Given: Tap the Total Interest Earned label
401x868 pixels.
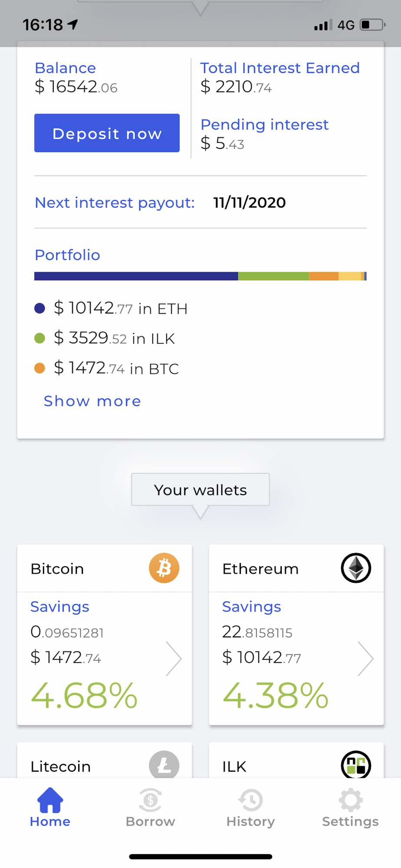Looking at the screenshot, I should 280,68.
